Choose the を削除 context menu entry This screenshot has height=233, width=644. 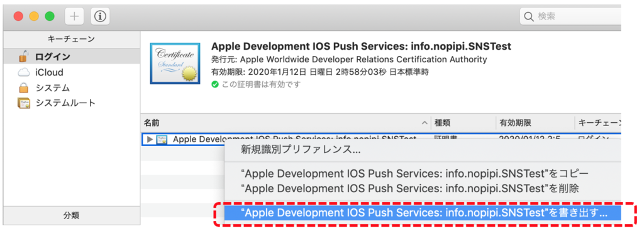point(410,189)
